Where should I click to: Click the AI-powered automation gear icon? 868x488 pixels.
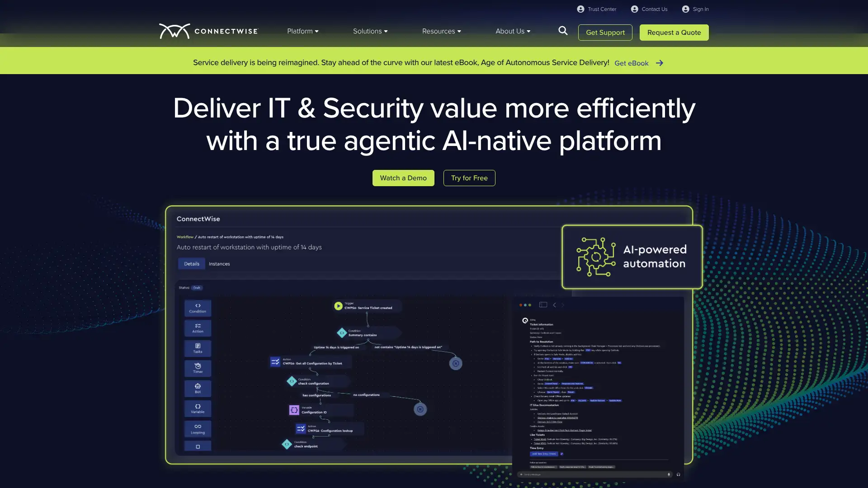click(x=596, y=257)
